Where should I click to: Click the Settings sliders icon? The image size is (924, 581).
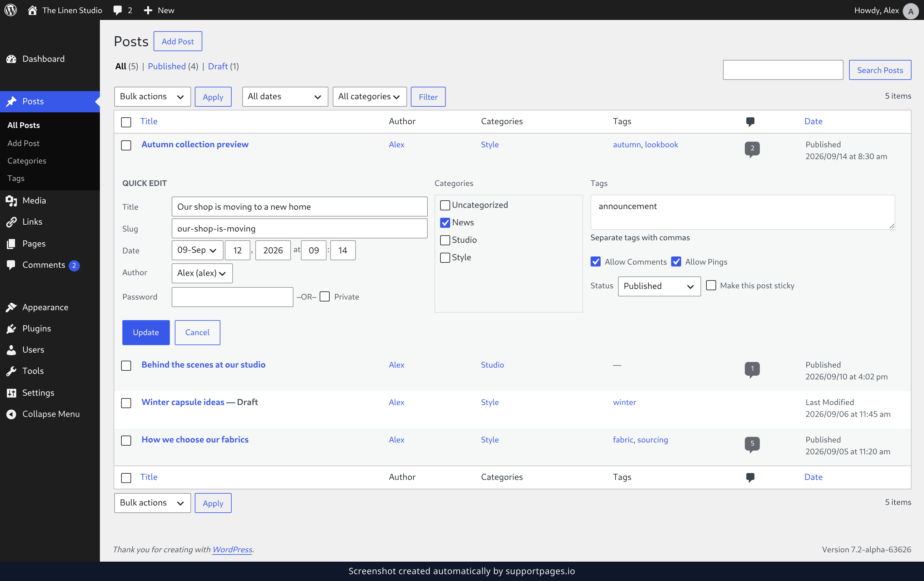(12, 393)
